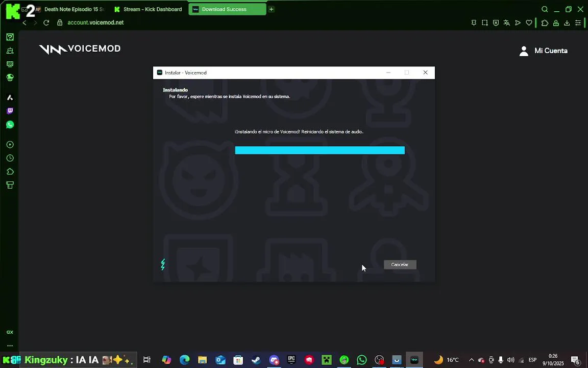
Task: Open GX Cleaner in the sidebar
Action: pyautogui.click(x=10, y=50)
